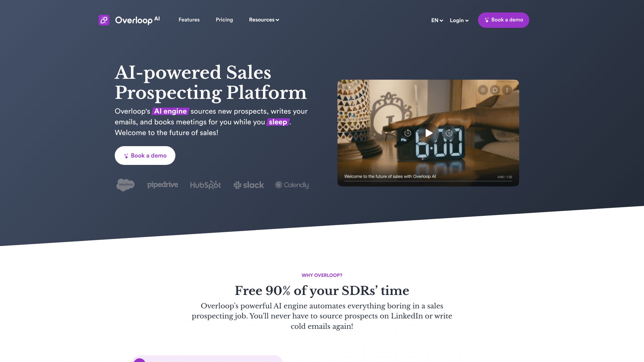The image size is (644, 362).
Task: Click the play button on the video
Action: click(x=428, y=133)
